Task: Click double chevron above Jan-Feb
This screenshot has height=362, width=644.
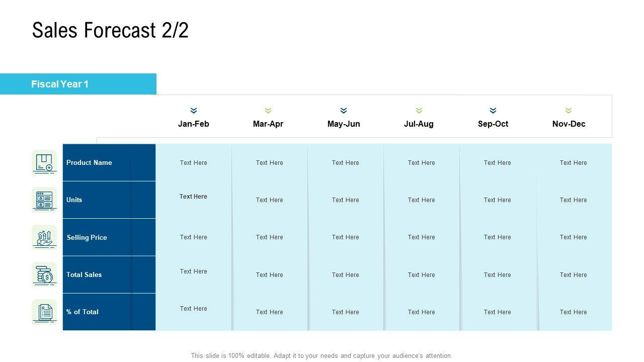Action: point(194,111)
